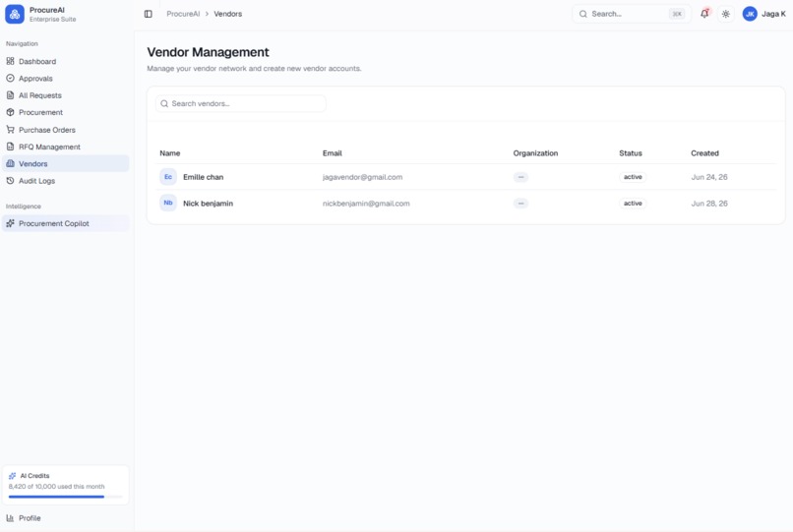The height and width of the screenshot is (532, 793).
Task: Click the keyboard shortcut hint in search
Action: (677, 14)
